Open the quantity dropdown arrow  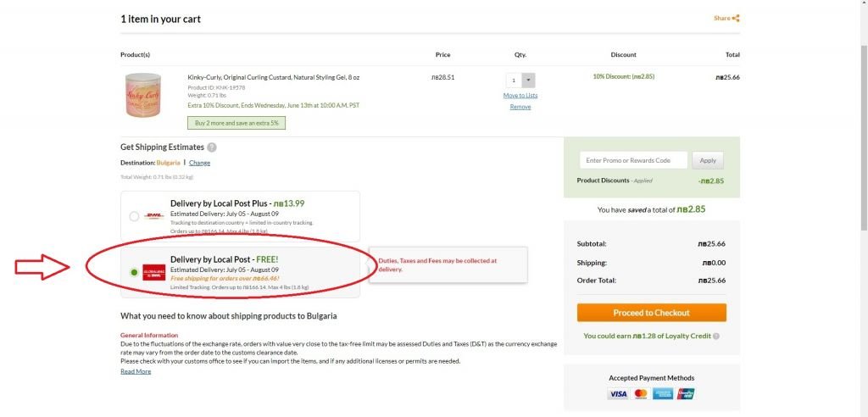[529, 81]
